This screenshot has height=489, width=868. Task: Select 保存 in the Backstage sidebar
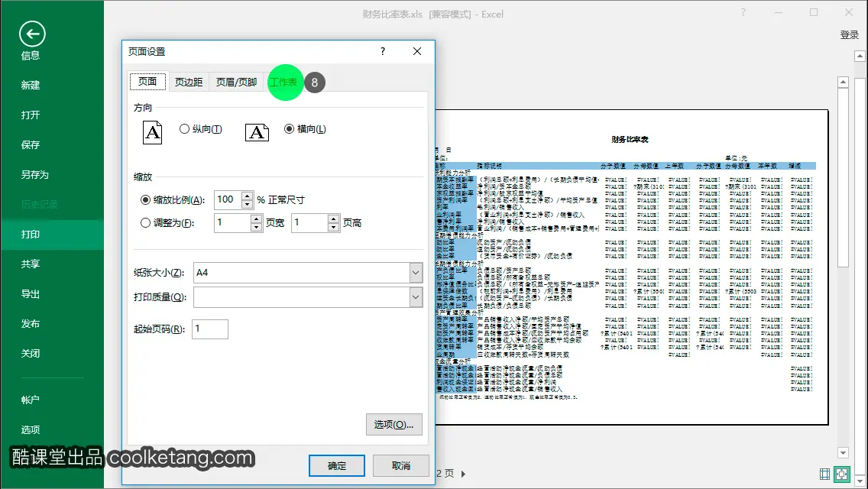[31, 145]
